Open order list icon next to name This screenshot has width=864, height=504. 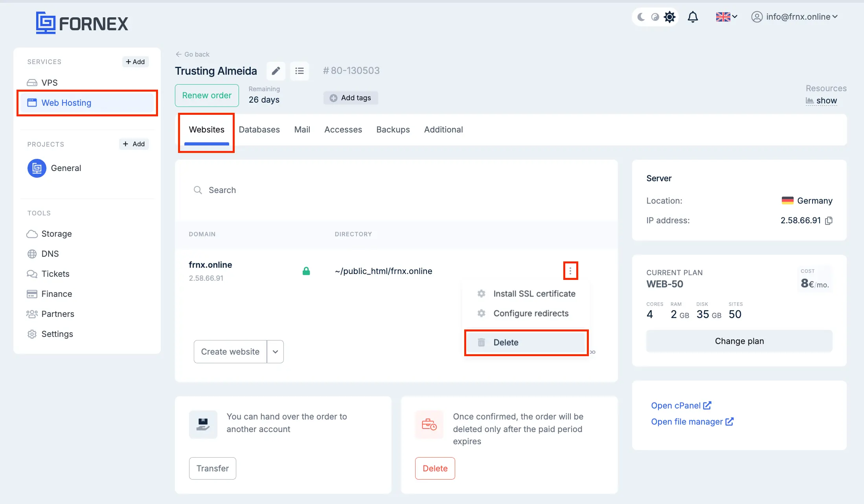pos(300,71)
